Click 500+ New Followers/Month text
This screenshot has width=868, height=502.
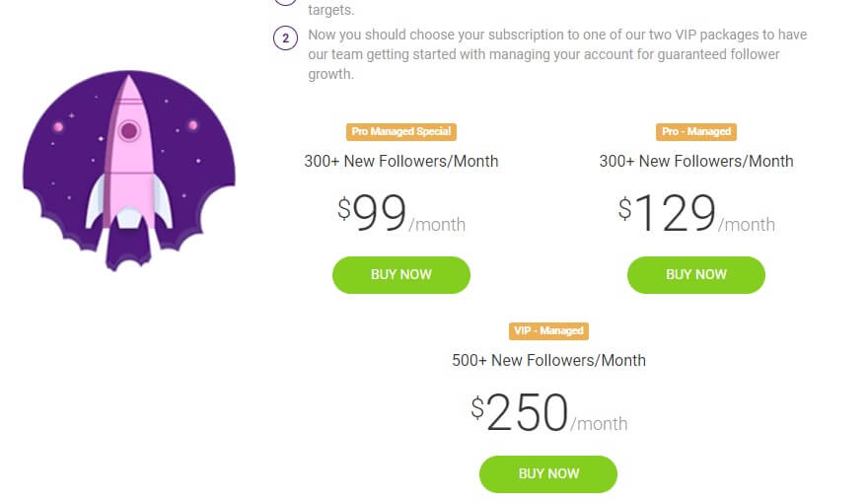tap(548, 360)
